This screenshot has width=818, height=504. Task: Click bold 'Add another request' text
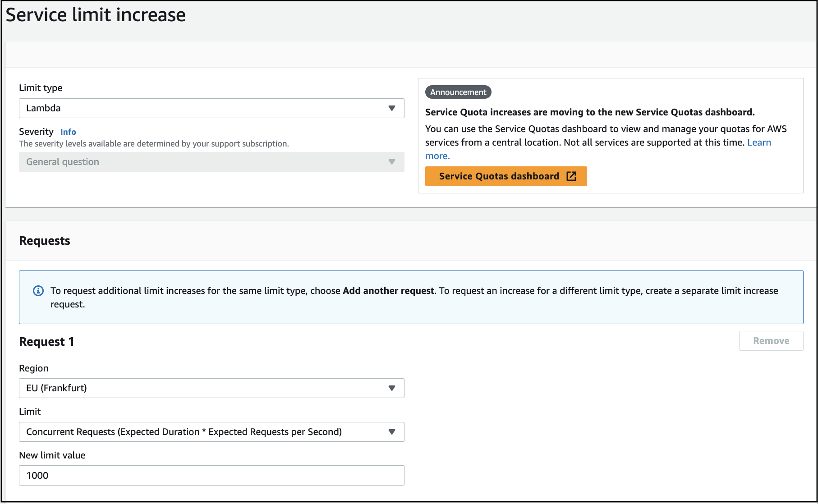(388, 291)
